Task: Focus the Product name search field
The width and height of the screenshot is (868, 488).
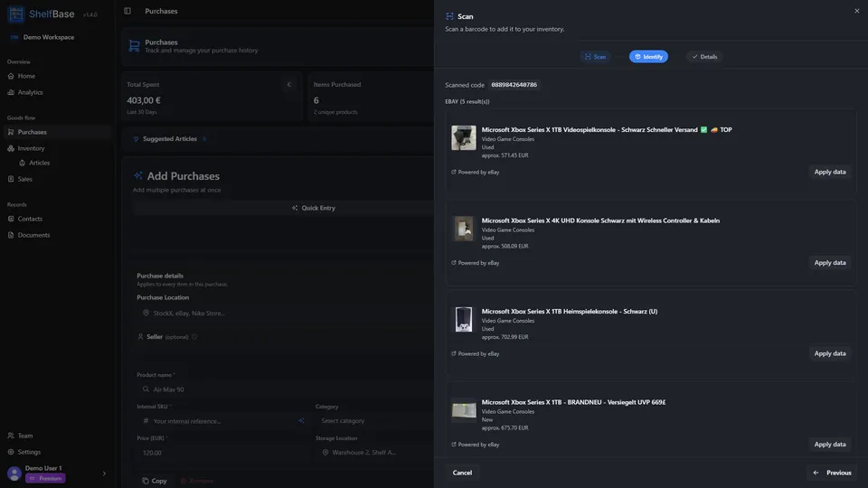Action: coord(285,389)
